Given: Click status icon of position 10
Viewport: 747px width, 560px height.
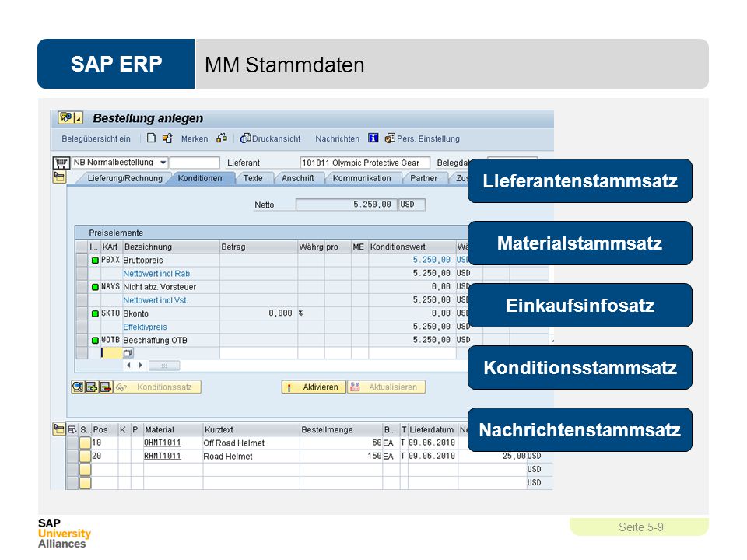Looking at the screenshot, I should (x=85, y=443).
